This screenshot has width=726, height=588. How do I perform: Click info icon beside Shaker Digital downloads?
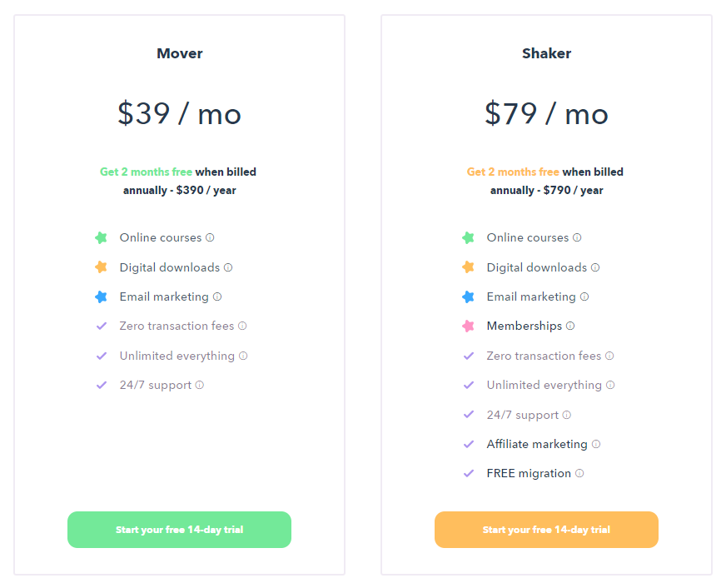[595, 267]
